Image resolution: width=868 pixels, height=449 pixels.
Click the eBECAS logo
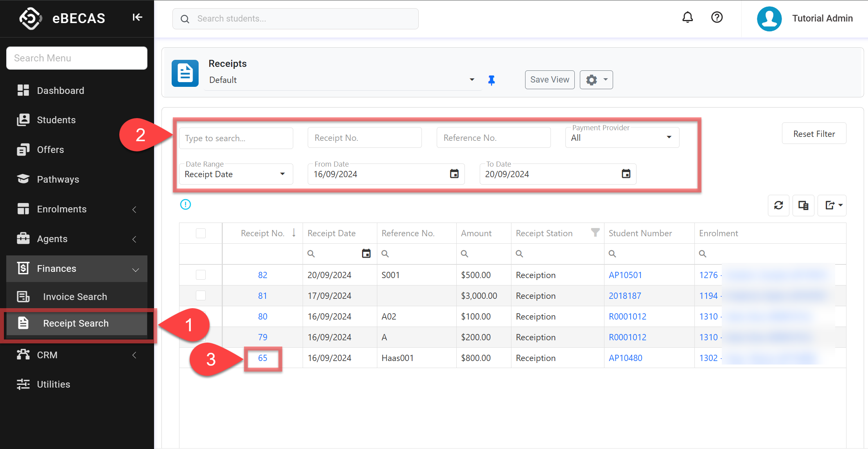click(30, 18)
